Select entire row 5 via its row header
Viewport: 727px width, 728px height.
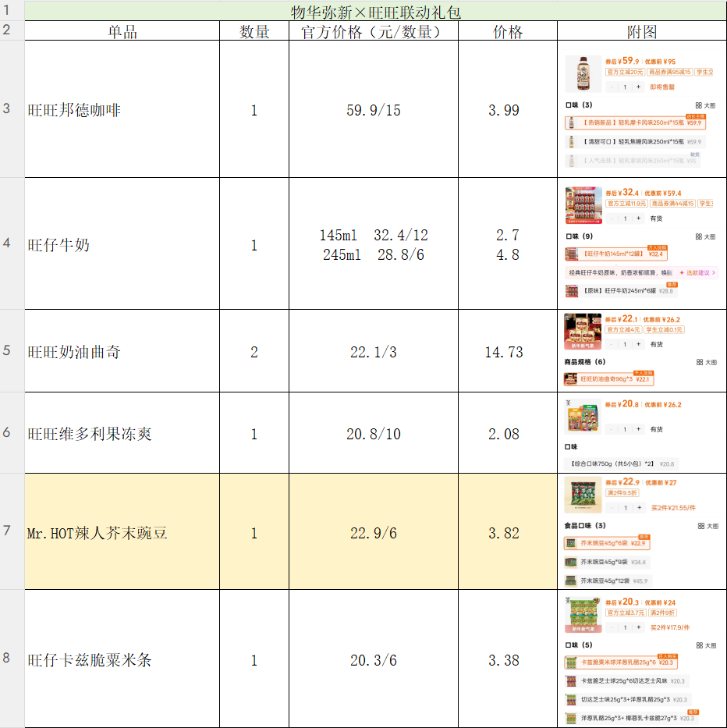12,351
